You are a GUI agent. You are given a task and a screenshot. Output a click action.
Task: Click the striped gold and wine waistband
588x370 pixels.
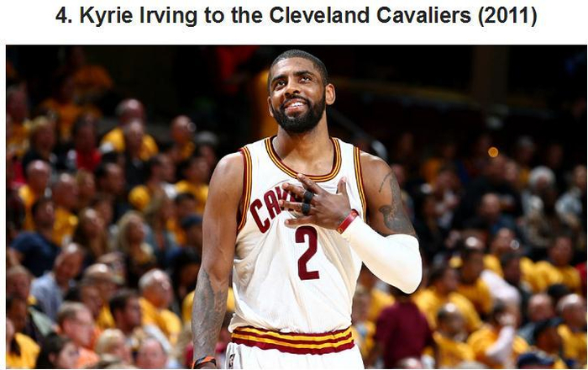click(x=293, y=340)
